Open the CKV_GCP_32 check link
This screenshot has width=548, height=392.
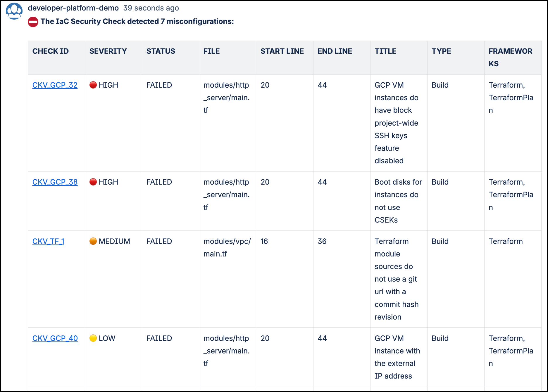[55, 85]
